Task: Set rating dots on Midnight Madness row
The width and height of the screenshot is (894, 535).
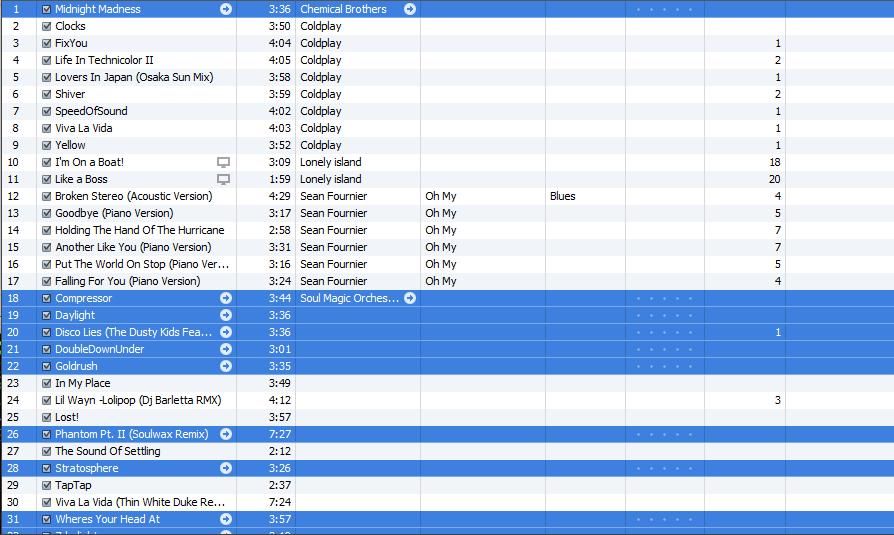Action: tap(664, 10)
